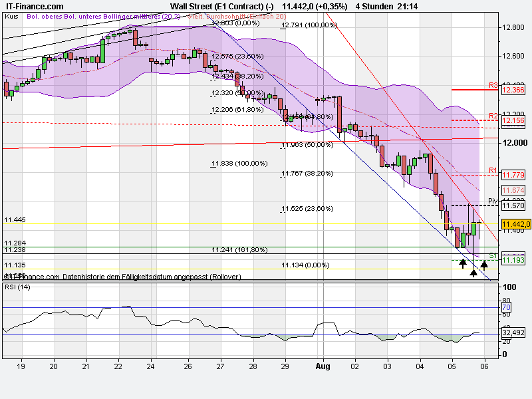The image size is (532, 399).
Task: Select the 4 Stunden timeframe label
Action: (374, 7)
